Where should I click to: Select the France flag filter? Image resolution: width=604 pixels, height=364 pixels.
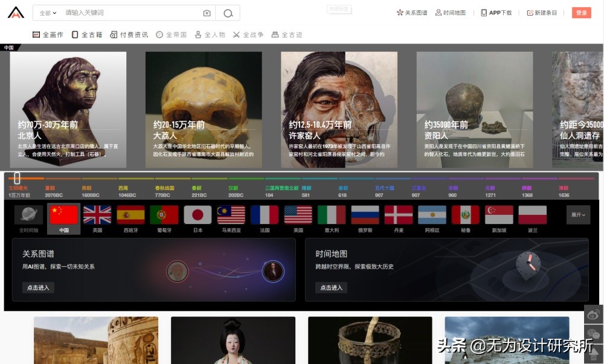264,213
